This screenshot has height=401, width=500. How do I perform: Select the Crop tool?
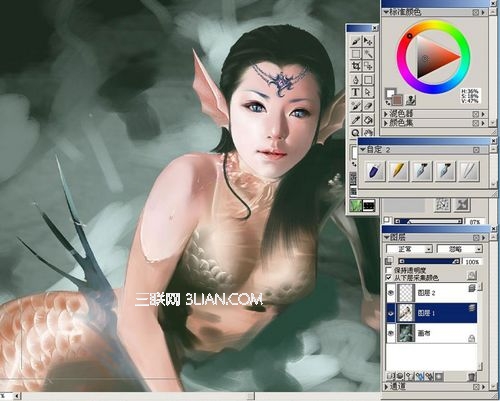356,66
